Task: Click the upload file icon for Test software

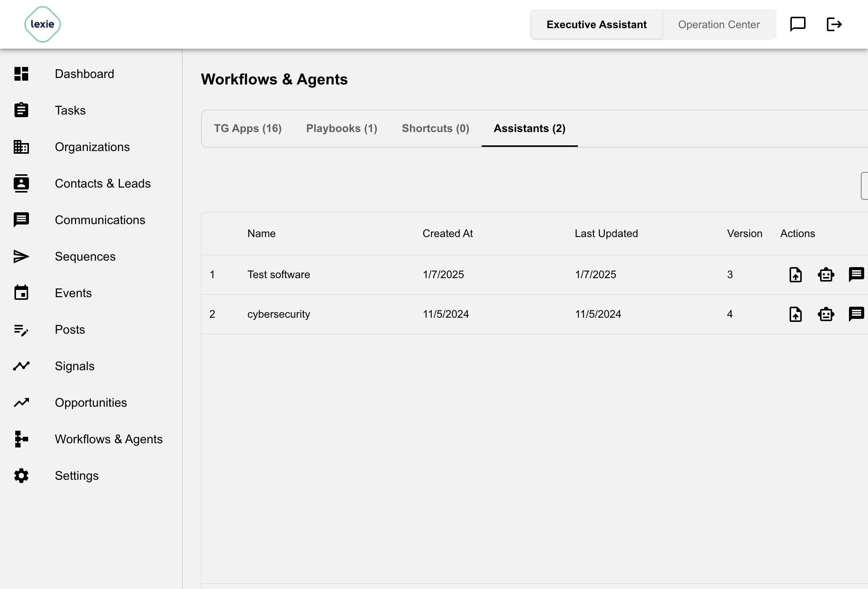Action: [x=795, y=275]
